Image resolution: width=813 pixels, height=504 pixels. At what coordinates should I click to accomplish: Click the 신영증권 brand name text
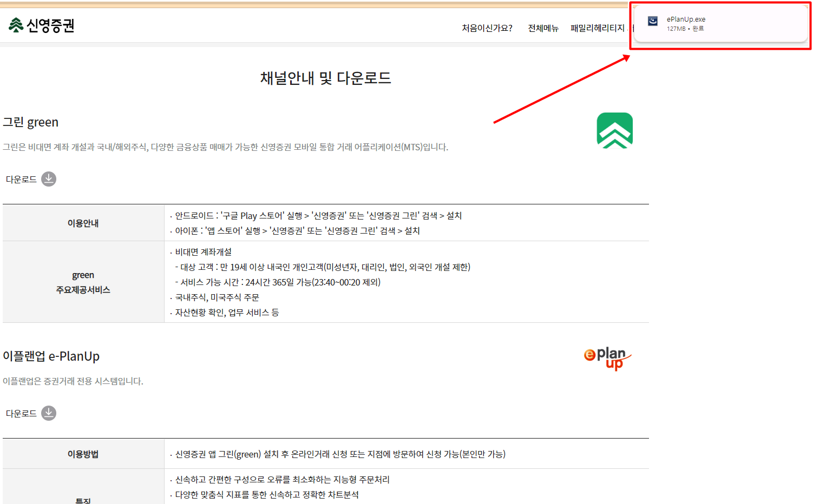tap(50, 25)
